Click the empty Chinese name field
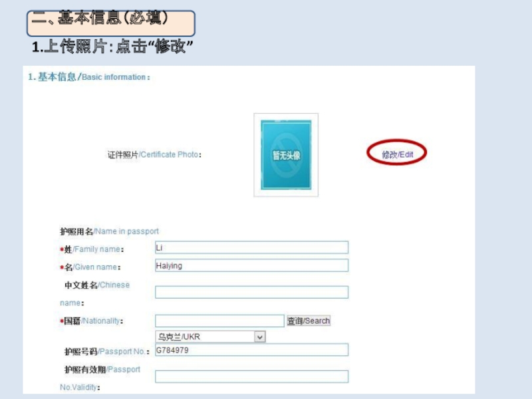The image size is (532, 399). pyautogui.click(x=252, y=292)
